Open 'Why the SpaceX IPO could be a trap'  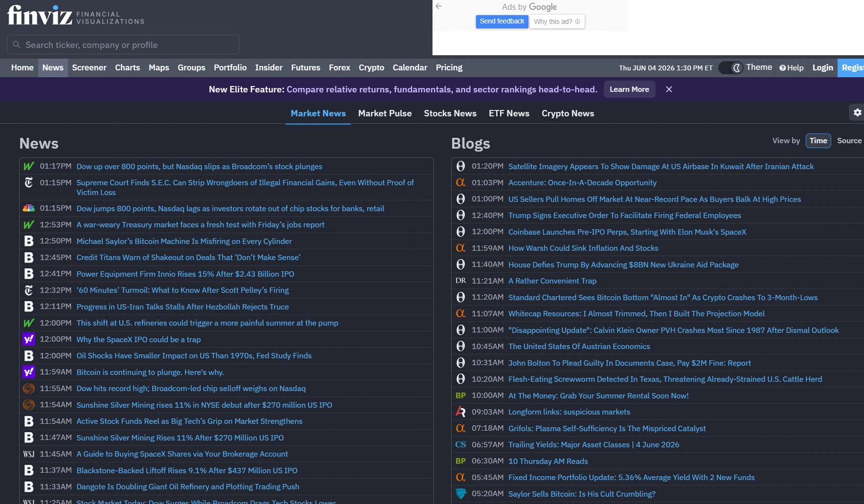point(138,339)
